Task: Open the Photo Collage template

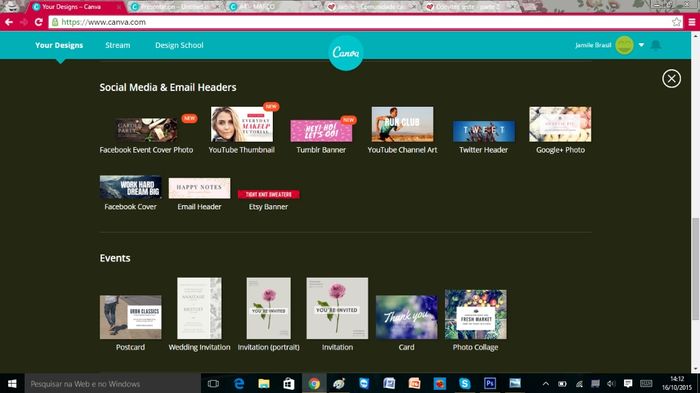Action: pos(475,314)
